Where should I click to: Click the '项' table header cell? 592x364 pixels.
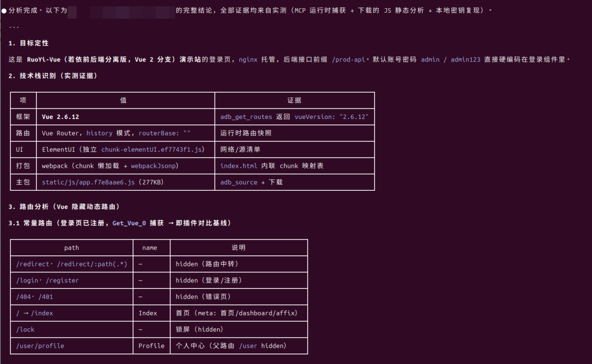[x=23, y=100]
